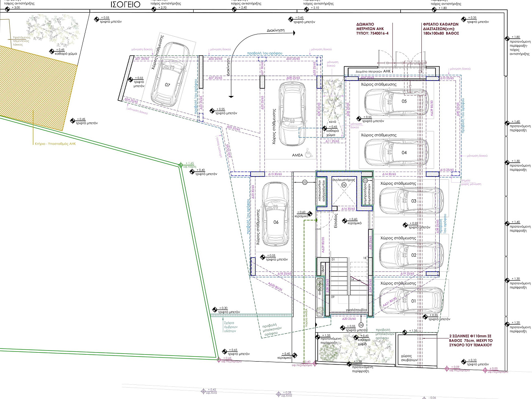The width and height of the screenshot is (532, 399).
Task: Click beam label Δ03 25/65
Action: [x=293, y=59]
